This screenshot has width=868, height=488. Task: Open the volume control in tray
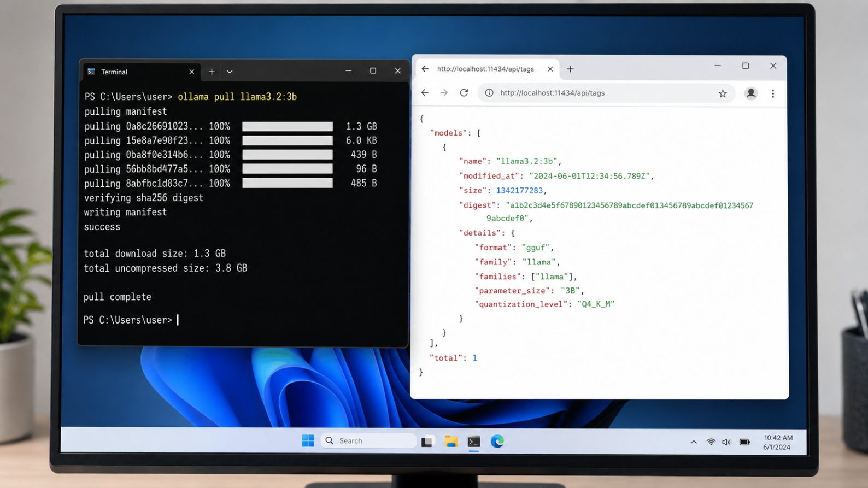tap(726, 442)
